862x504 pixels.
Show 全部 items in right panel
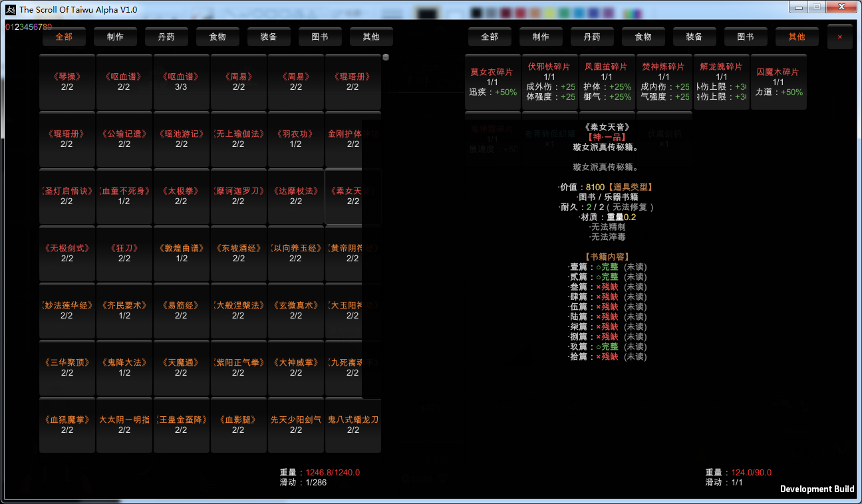490,37
